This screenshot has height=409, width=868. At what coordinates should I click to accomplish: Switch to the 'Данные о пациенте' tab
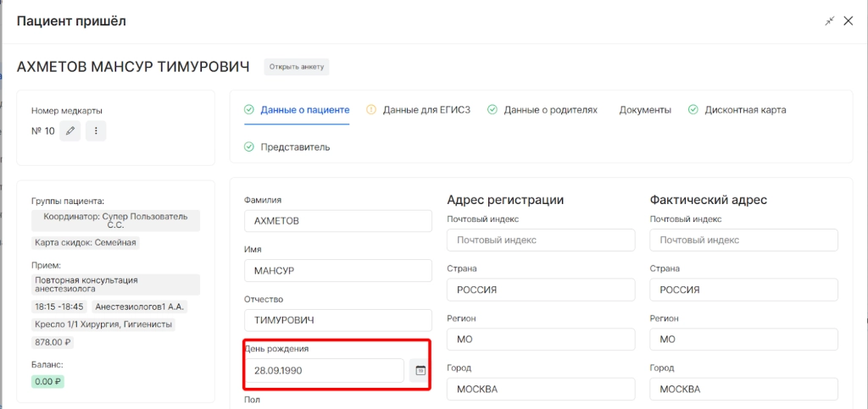click(304, 110)
